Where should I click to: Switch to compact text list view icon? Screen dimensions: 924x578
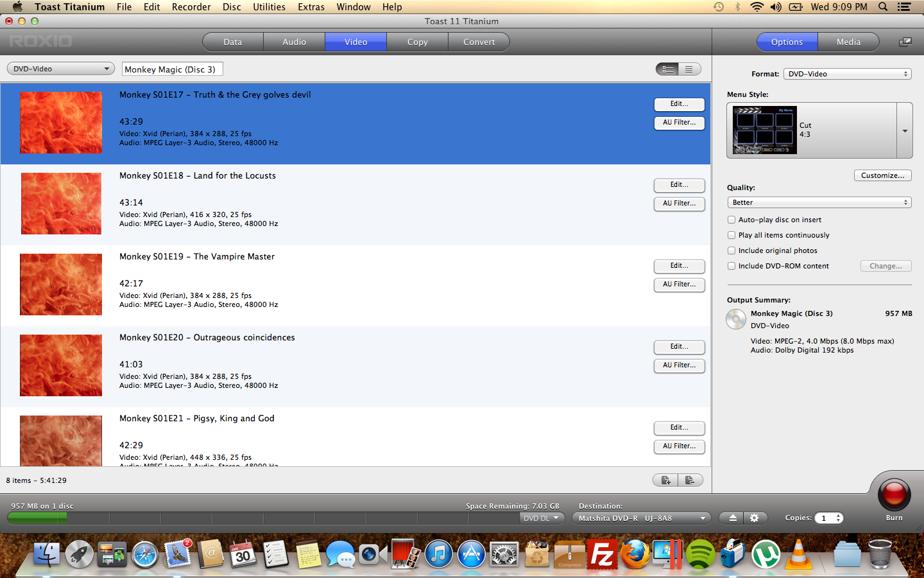click(689, 69)
